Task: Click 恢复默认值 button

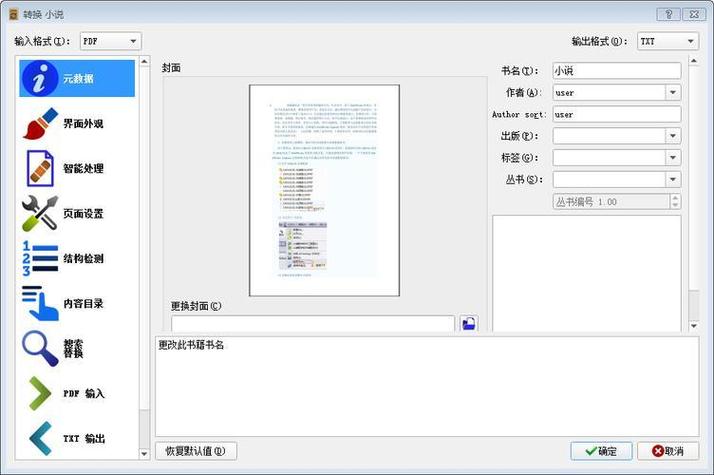Action: pyautogui.click(x=196, y=451)
